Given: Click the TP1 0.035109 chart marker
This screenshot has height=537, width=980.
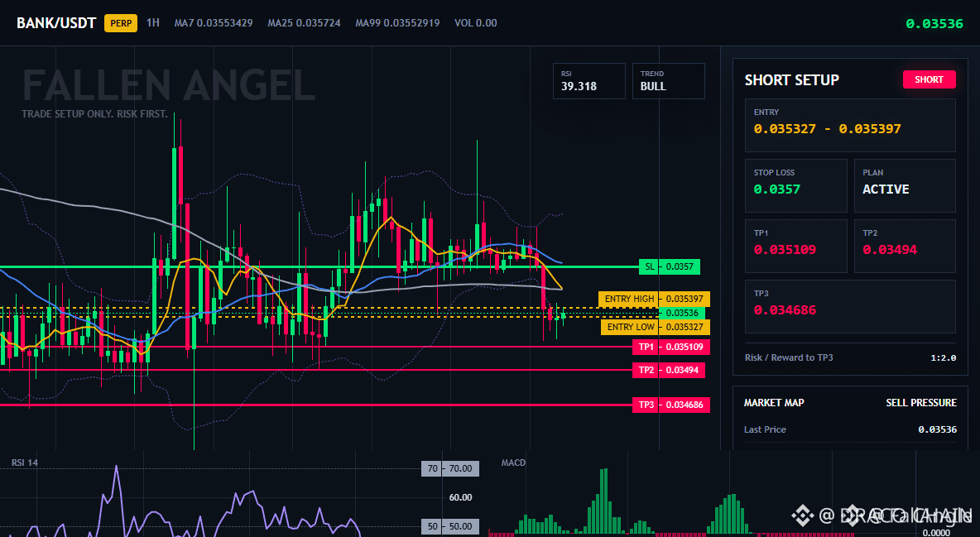Looking at the screenshot, I should pyautogui.click(x=670, y=347).
